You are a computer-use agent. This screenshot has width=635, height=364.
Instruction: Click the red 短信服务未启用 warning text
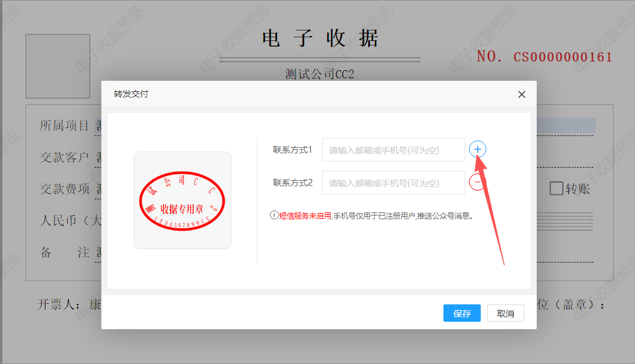point(305,216)
